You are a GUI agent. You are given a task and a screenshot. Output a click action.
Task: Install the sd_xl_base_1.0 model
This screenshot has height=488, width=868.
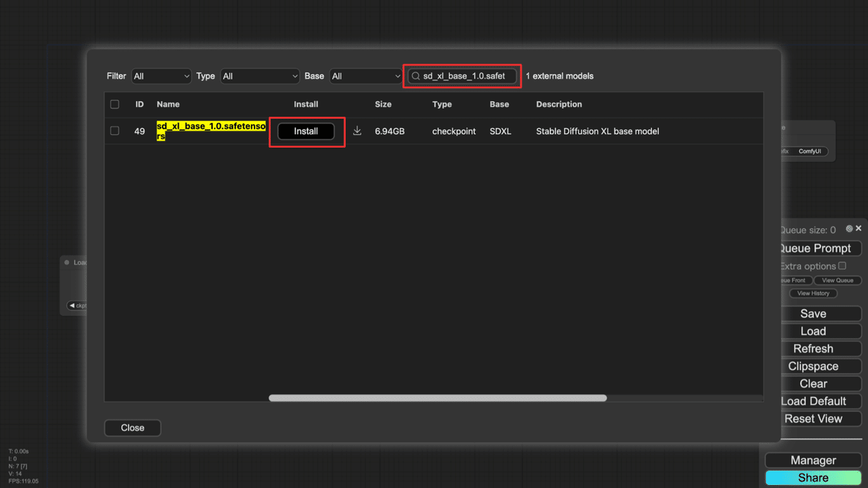pyautogui.click(x=306, y=132)
